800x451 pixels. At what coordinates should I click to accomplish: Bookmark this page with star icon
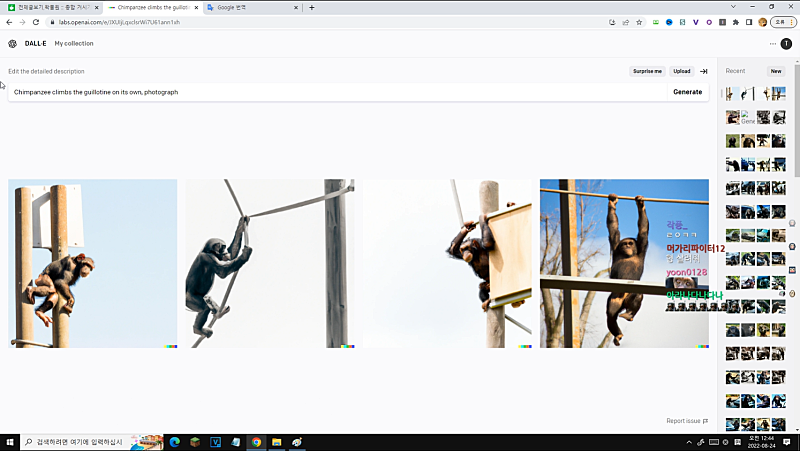639,22
